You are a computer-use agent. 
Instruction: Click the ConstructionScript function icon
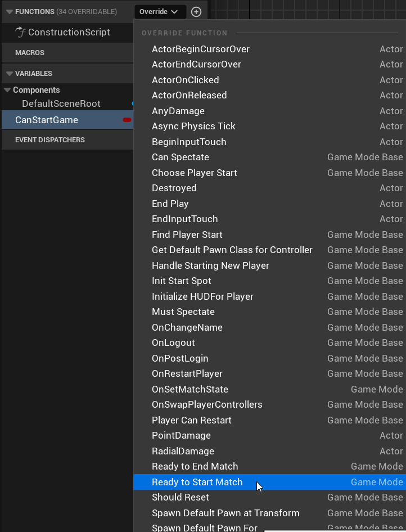pos(21,33)
